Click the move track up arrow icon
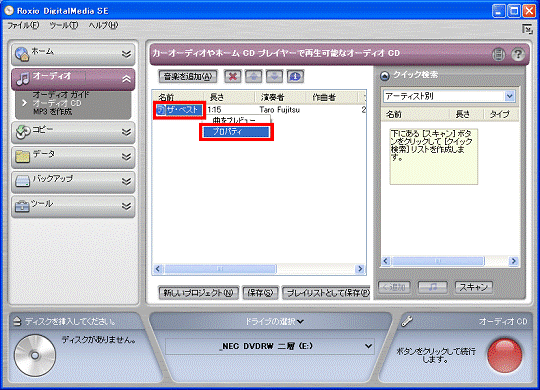 click(253, 76)
